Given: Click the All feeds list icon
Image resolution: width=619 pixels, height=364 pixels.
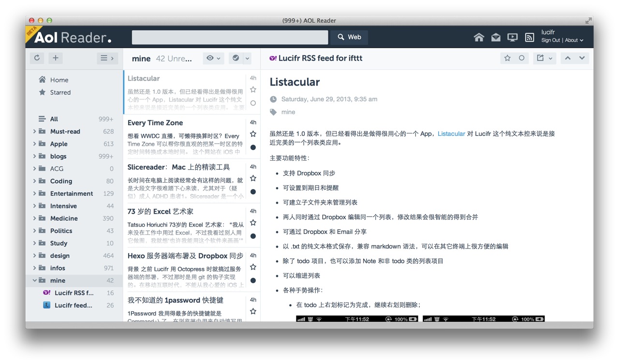Looking at the screenshot, I should coord(42,119).
